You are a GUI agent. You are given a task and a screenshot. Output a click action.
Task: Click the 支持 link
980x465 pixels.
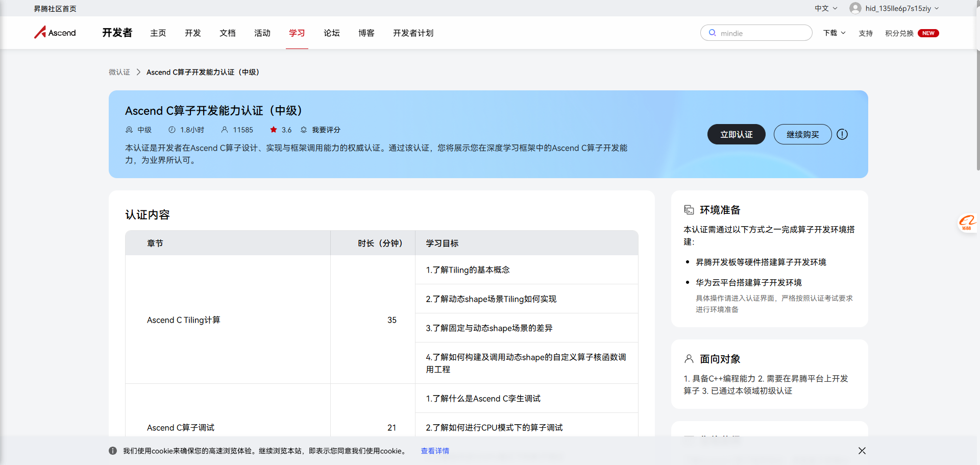[866, 33]
